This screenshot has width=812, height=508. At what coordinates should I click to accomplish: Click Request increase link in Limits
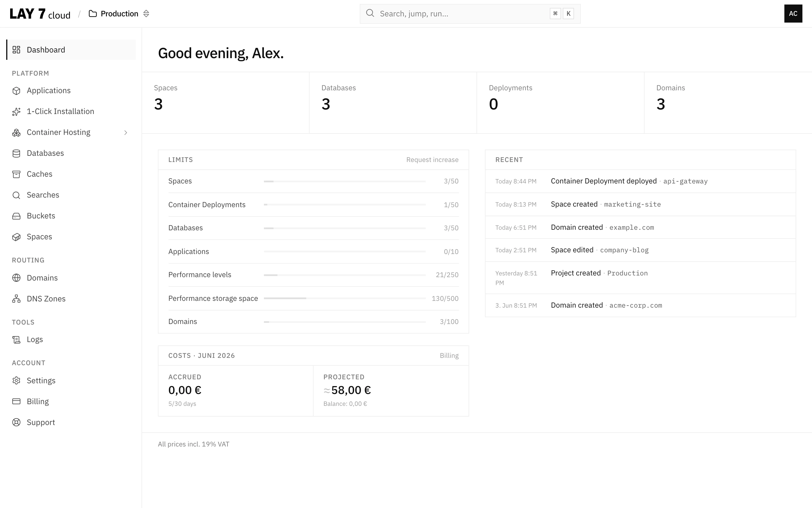pos(432,160)
